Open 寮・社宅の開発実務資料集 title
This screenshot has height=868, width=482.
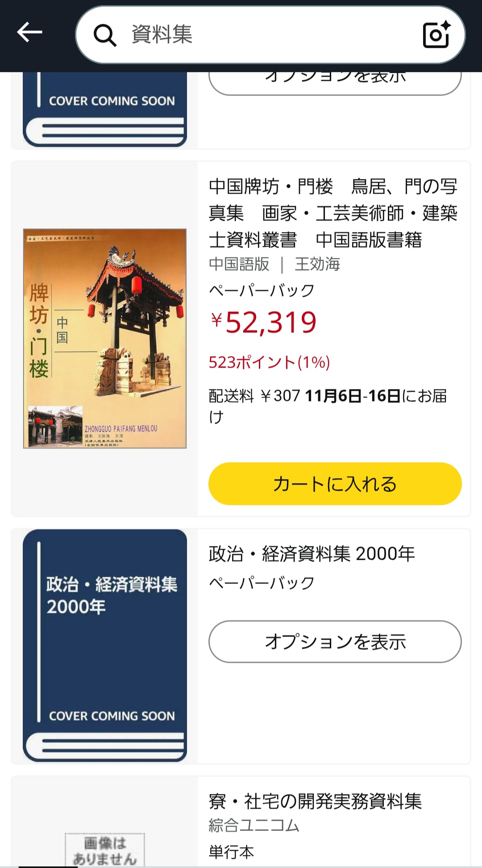(315, 802)
